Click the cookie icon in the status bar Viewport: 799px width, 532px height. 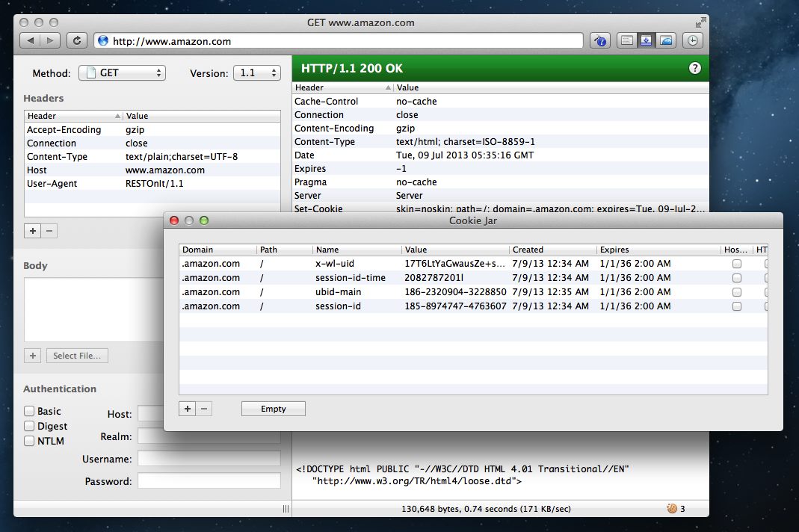pyautogui.click(x=672, y=509)
